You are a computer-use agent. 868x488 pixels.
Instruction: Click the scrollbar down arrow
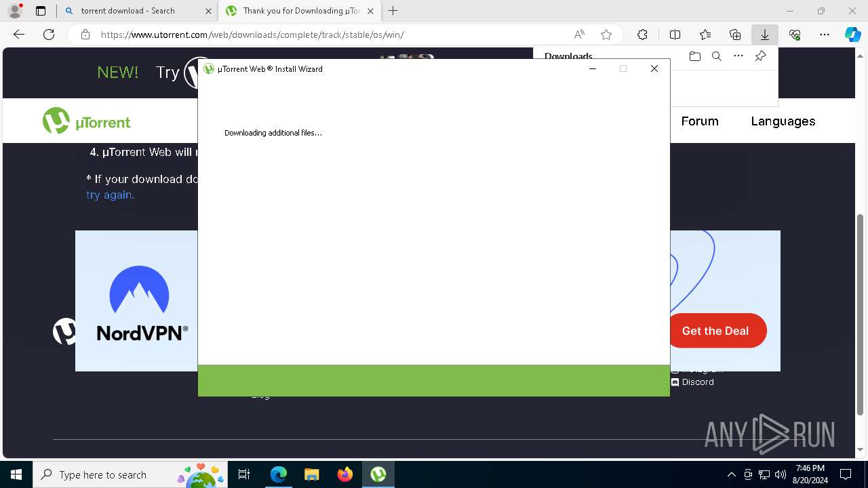coord(861,449)
